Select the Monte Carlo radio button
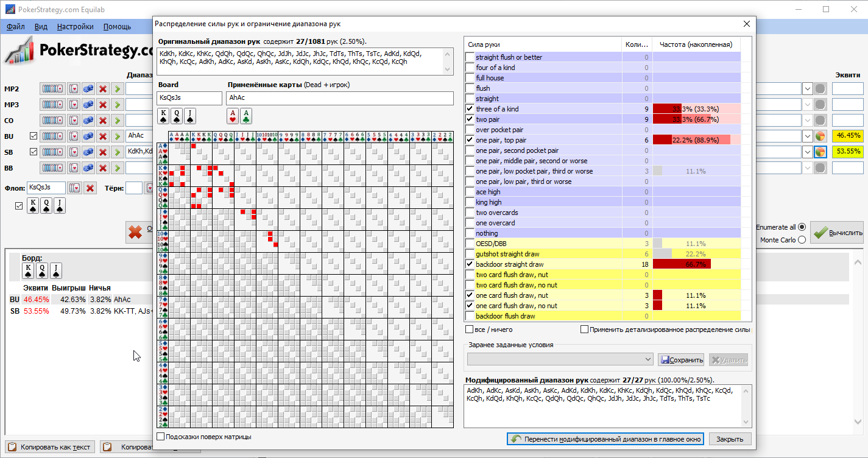The height and width of the screenshot is (458, 868). [x=802, y=240]
